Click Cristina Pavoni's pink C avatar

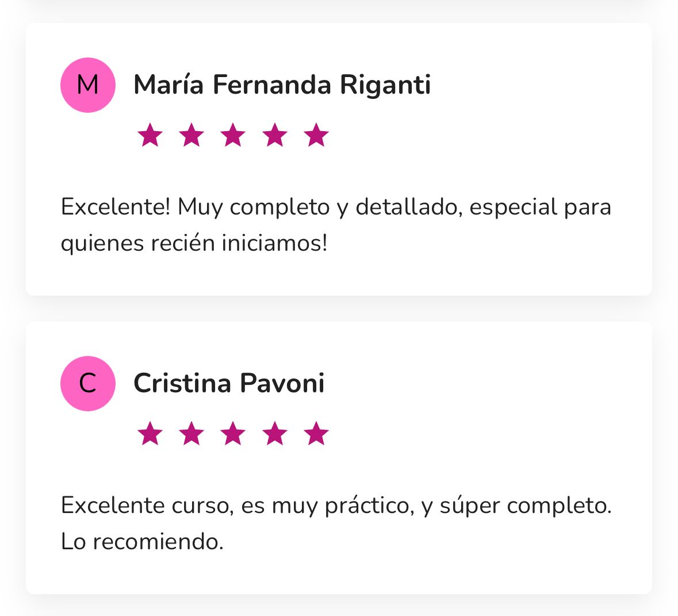88,384
